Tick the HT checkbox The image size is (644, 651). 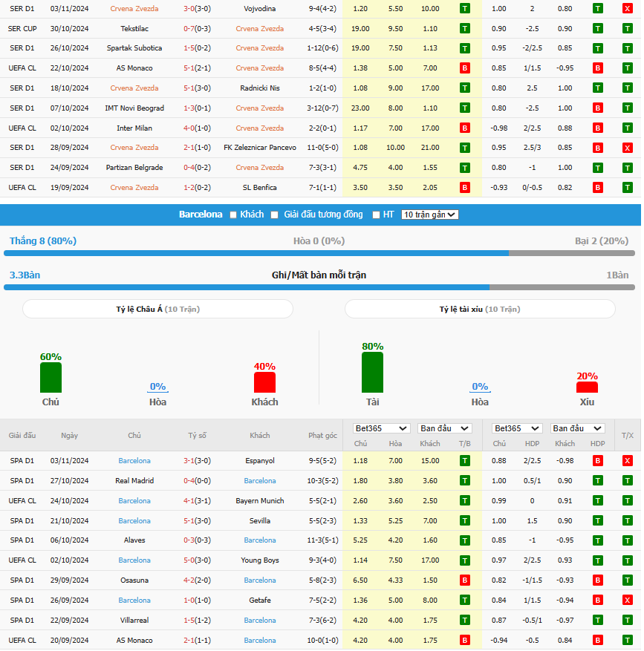click(x=376, y=215)
